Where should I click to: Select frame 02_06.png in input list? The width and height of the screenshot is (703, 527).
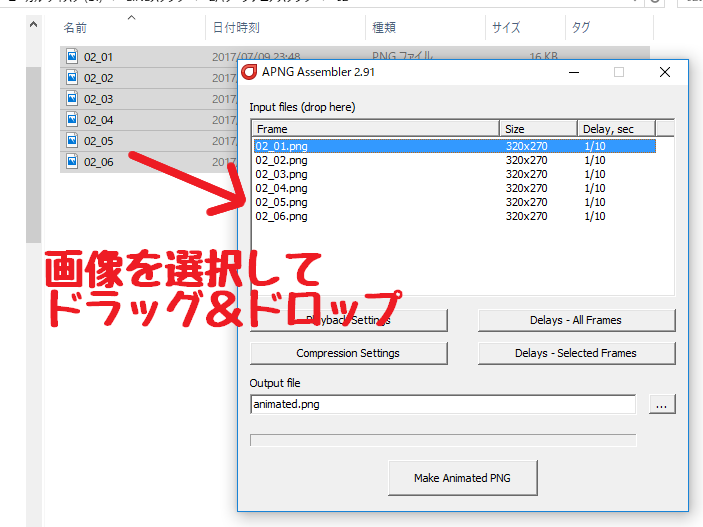coord(455,216)
